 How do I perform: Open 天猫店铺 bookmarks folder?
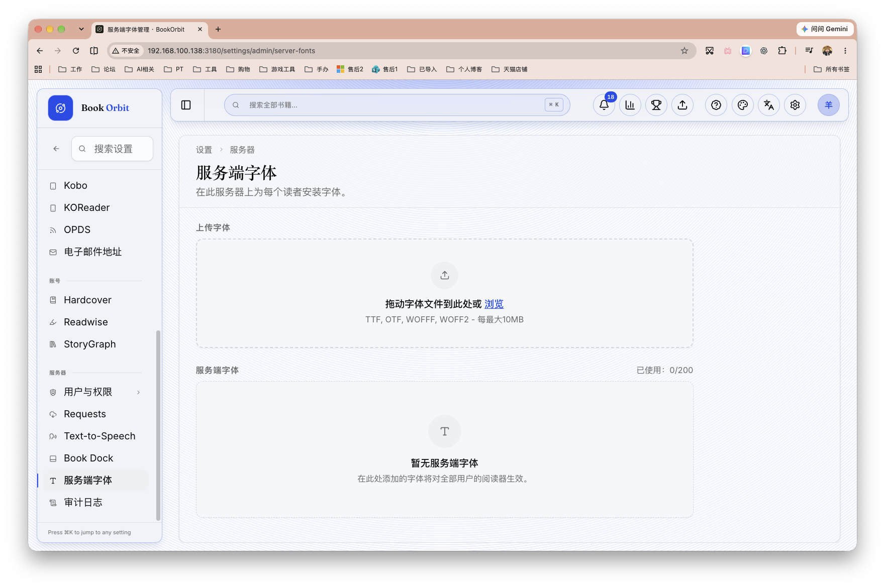(x=510, y=69)
